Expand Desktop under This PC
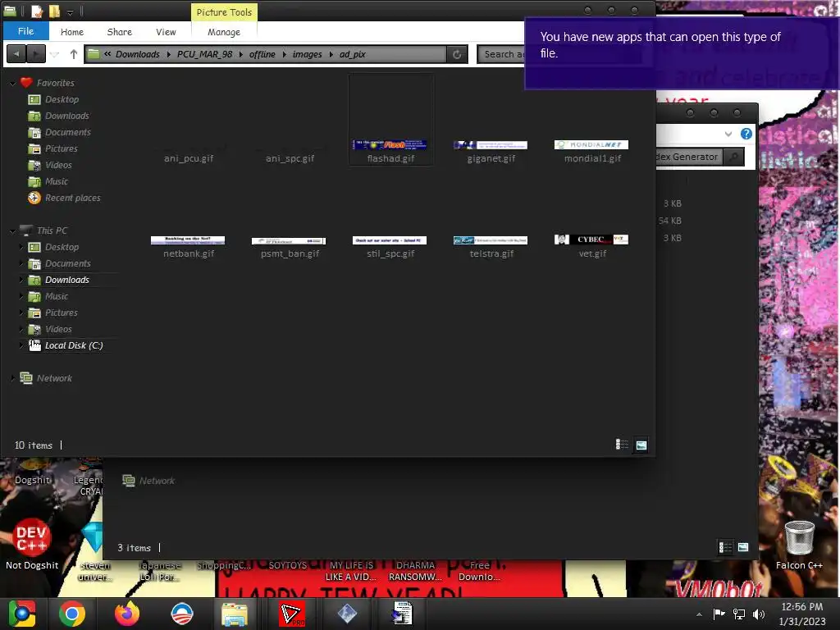 point(21,247)
